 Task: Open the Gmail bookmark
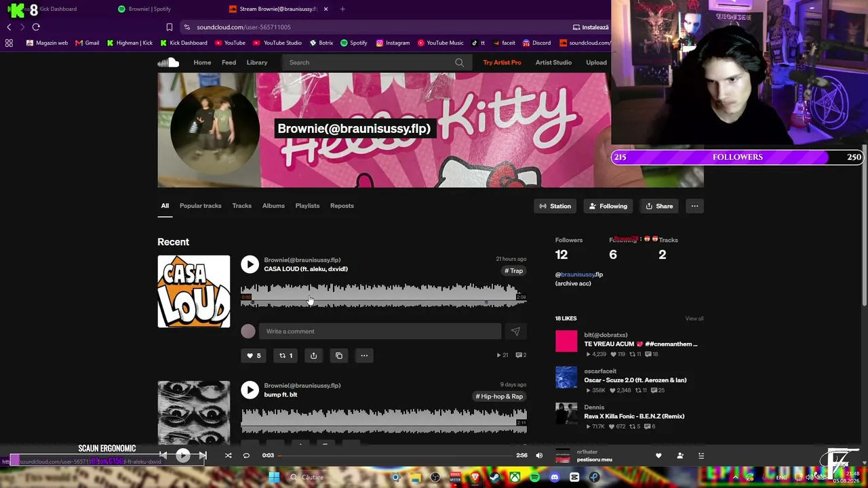tap(87, 43)
